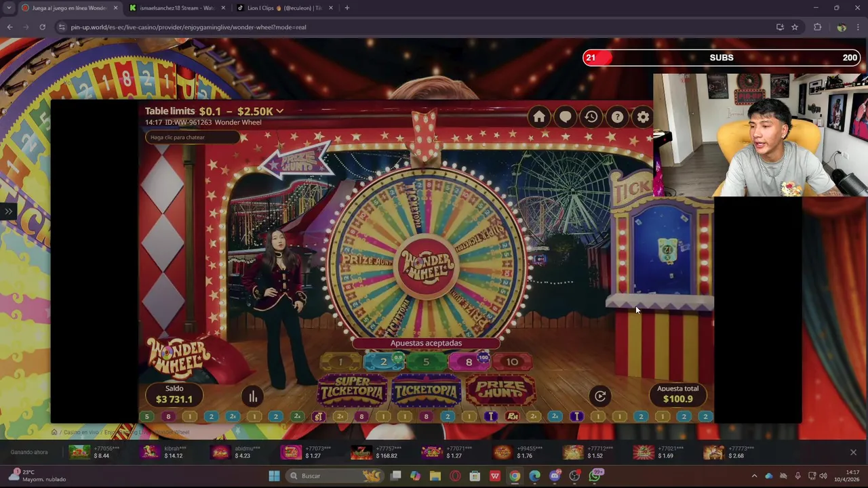868x488 pixels.
Task: Place a bet on number 10
Action: (512, 362)
